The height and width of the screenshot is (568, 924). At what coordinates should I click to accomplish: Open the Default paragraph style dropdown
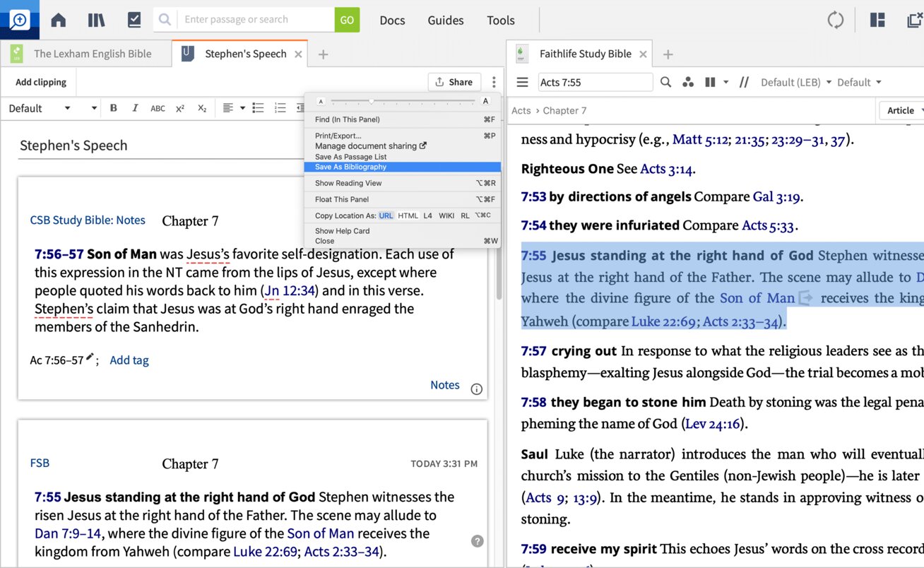[40, 108]
